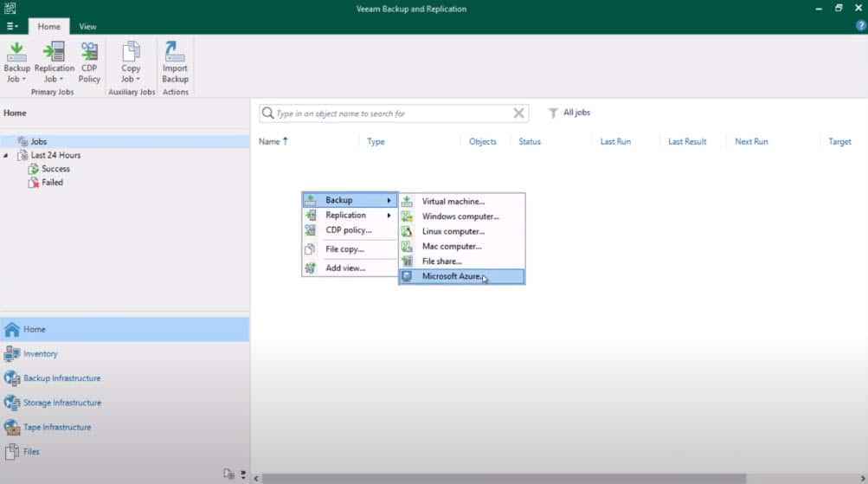Click the Microsoft Azure menu icon

pyautogui.click(x=407, y=276)
